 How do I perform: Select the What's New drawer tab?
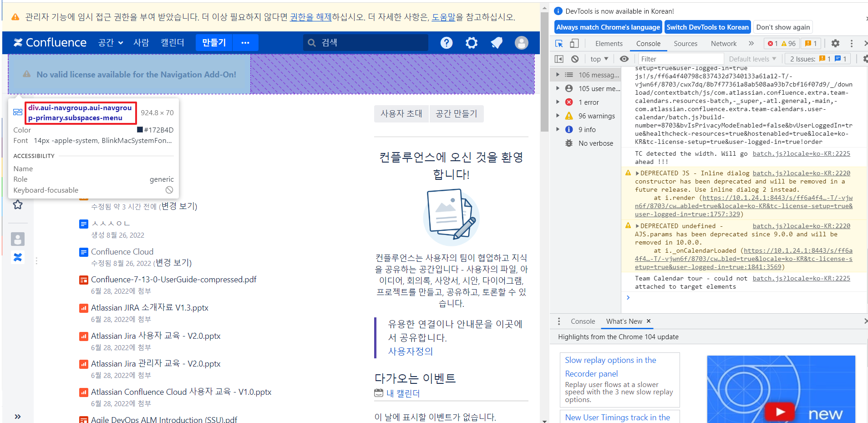pyautogui.click(x=624, y=321)
